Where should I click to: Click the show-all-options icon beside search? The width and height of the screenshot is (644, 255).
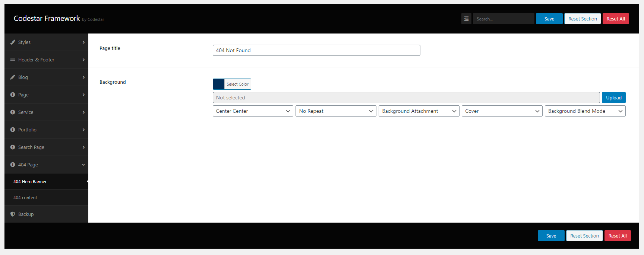[466, 19]
